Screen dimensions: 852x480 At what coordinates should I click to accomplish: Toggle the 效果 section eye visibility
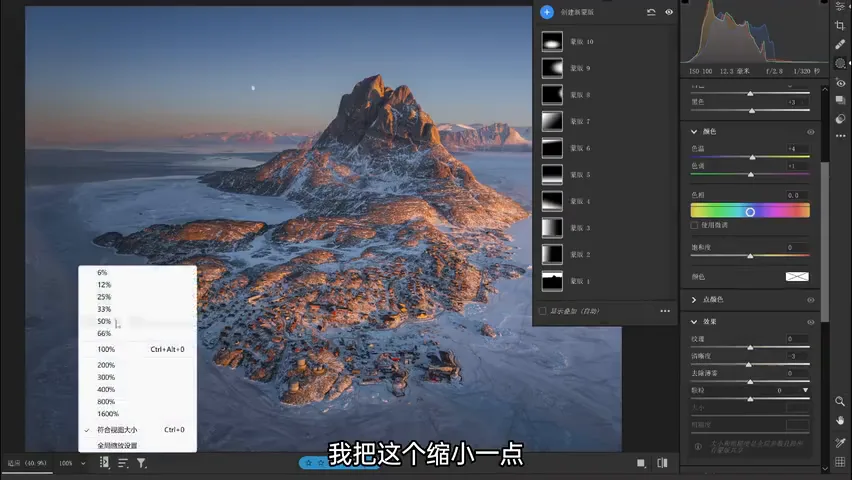pyautogui.click(x=811, y=322)
